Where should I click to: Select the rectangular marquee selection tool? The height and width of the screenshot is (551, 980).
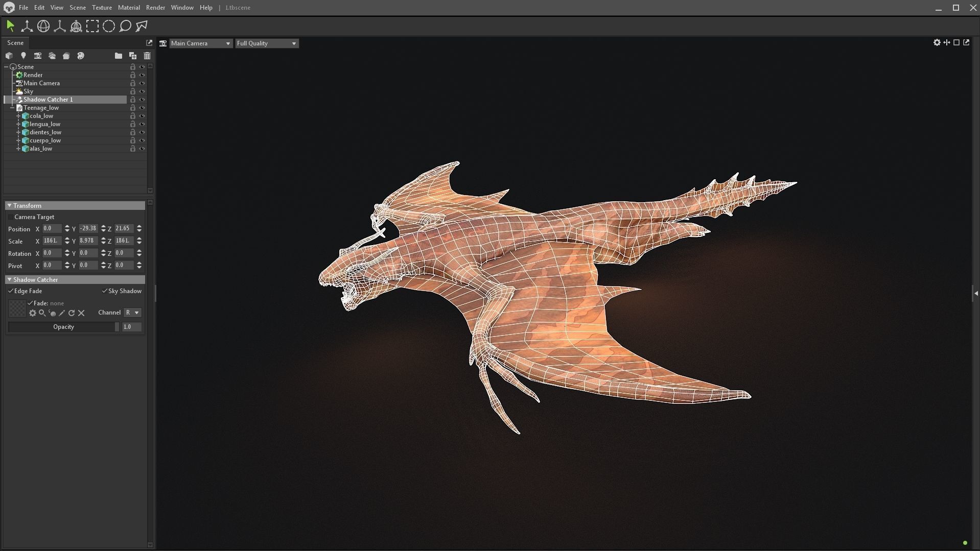(92, 26)
